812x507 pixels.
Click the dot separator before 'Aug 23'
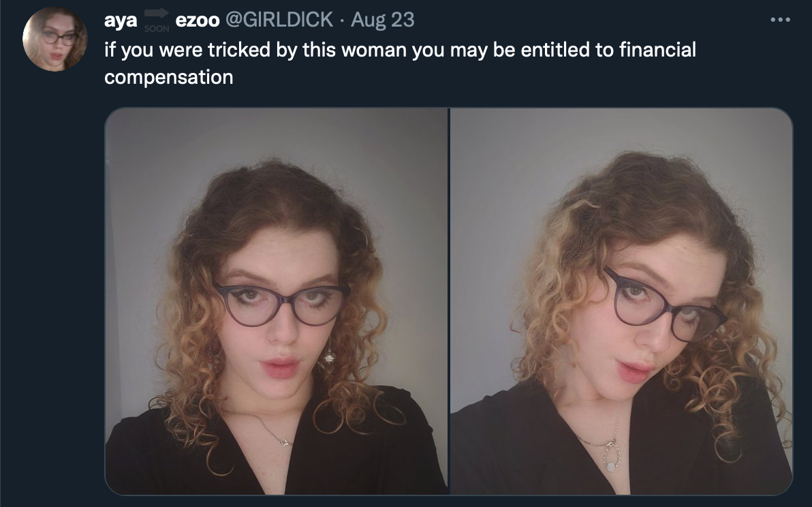tap(342, 20)
